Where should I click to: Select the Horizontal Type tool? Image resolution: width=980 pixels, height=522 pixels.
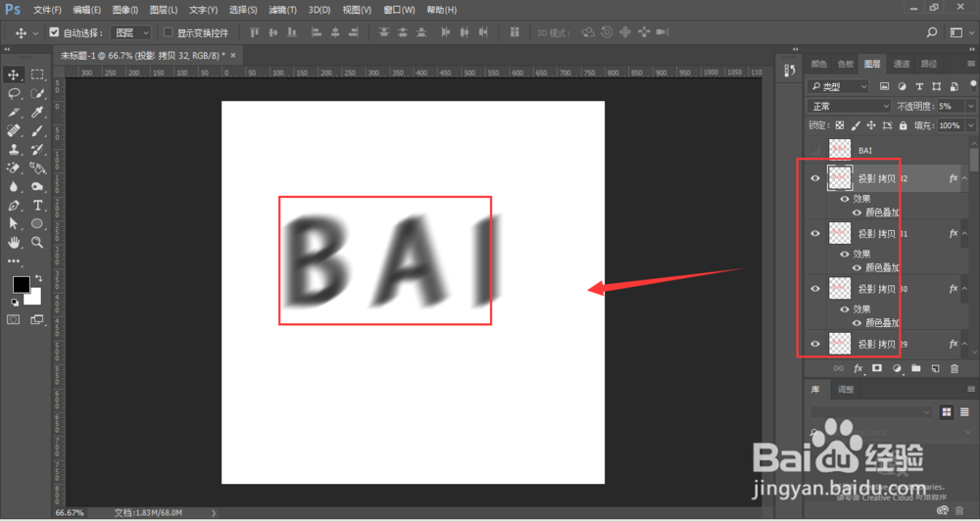click(x=37, y=206)
